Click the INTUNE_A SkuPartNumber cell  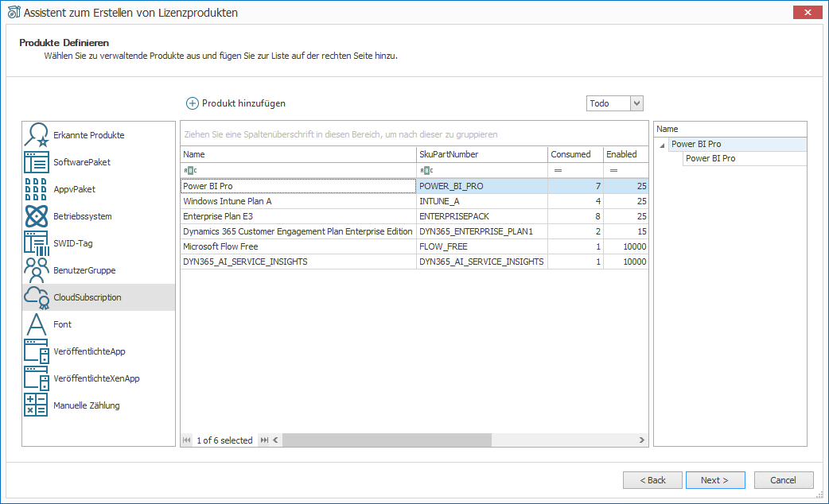click(x=482, y=201)
